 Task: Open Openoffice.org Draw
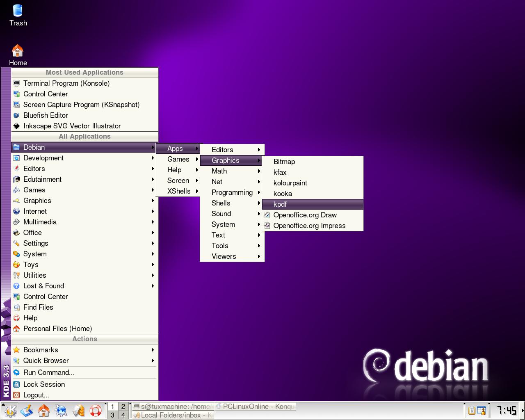tap(313, 215)
